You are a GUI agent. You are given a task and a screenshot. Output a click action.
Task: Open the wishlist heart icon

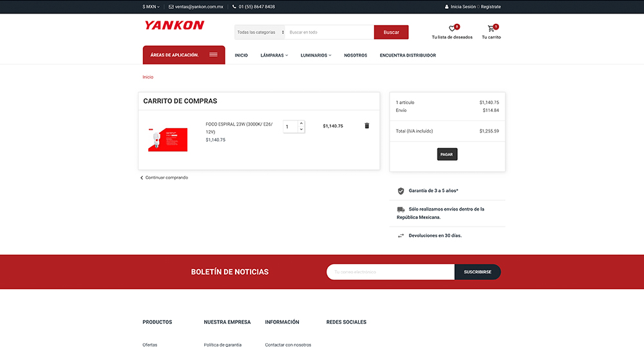[x=452, y=29]
